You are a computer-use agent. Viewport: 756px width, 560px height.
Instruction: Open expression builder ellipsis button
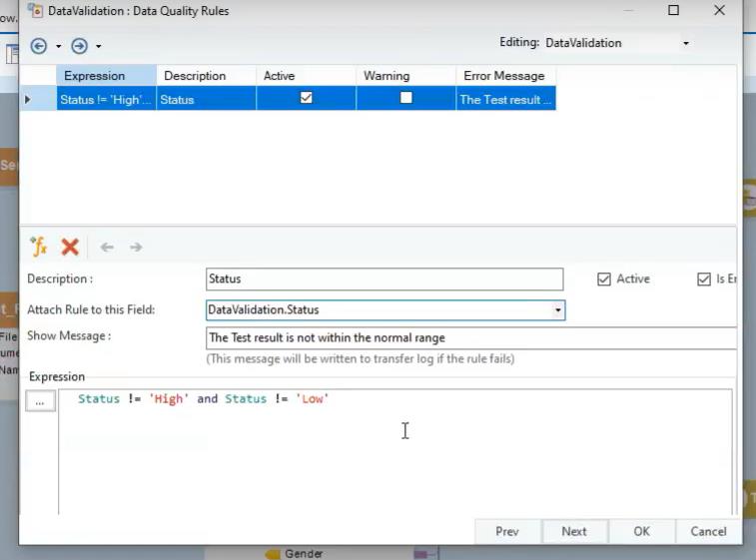(x=40, y=401)
